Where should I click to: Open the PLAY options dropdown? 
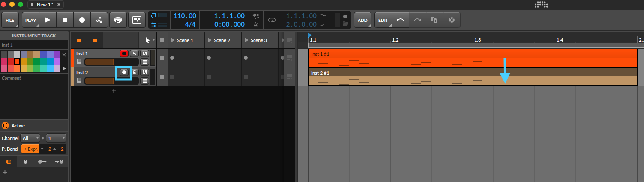[31, 20]
